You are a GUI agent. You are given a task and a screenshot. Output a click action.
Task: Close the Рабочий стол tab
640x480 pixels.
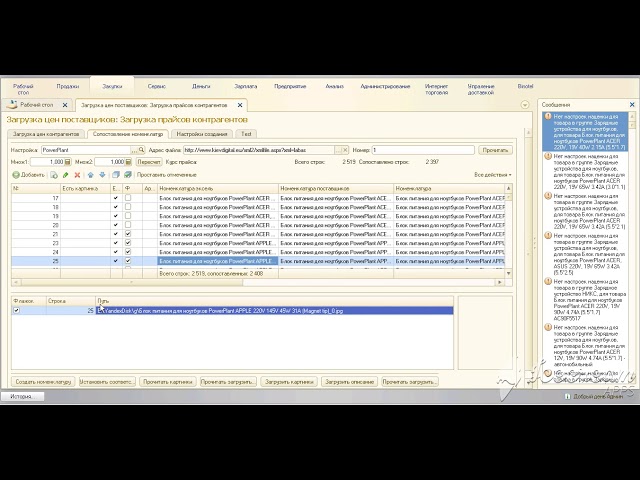click(65, 105)
